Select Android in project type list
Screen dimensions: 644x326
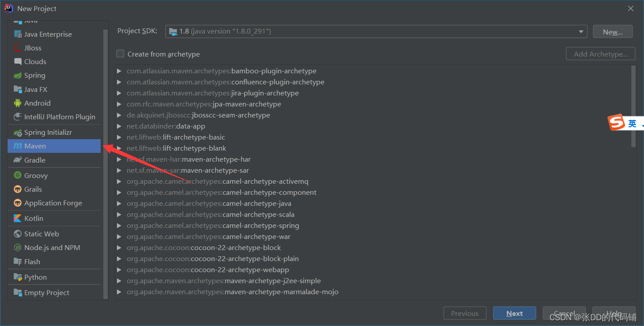(38, 103)
